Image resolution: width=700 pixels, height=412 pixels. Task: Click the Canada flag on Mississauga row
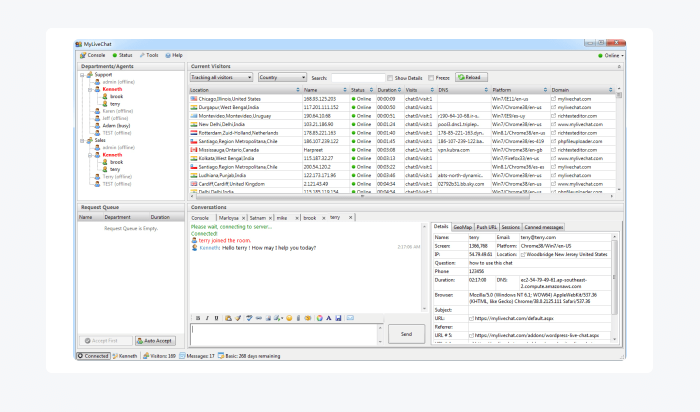[194, 150]
